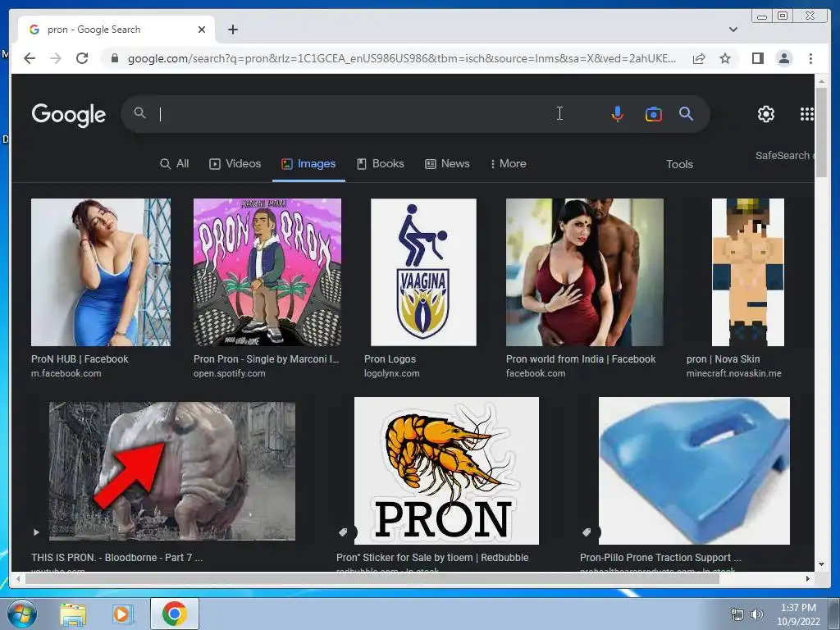Click the Redbubble sticker result title
This screenshot has width=840, height=630.
[x=432, y=558]
